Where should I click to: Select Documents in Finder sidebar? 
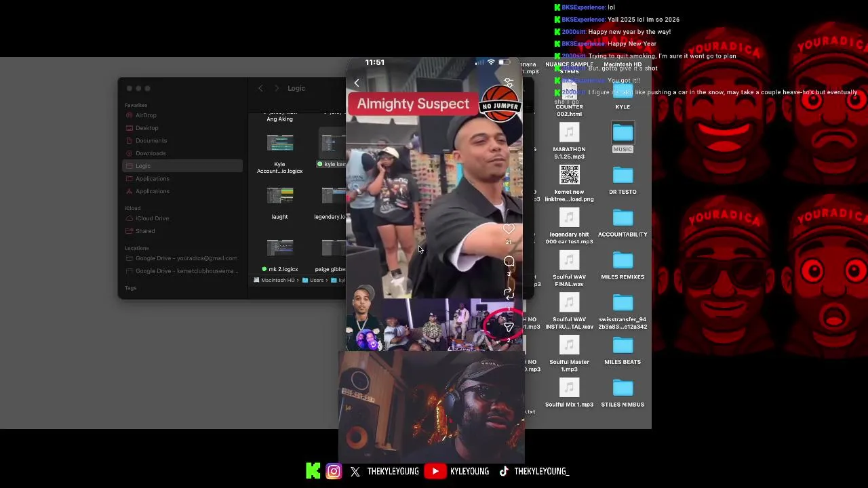coord(151,141)
